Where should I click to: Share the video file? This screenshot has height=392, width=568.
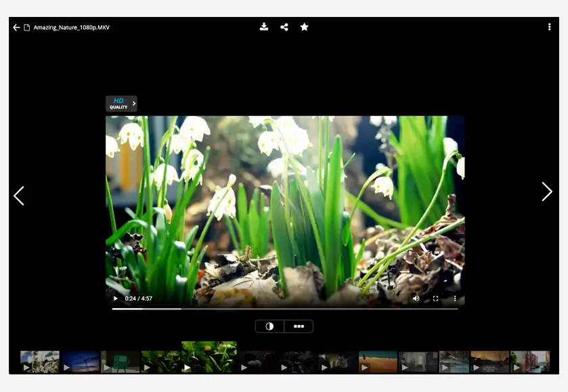(x=284, y=27)
